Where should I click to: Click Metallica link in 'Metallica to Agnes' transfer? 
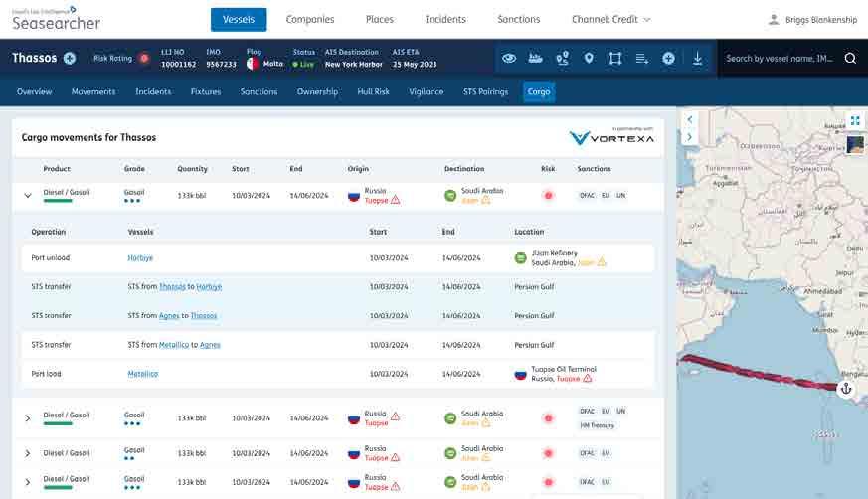(174, 345)
